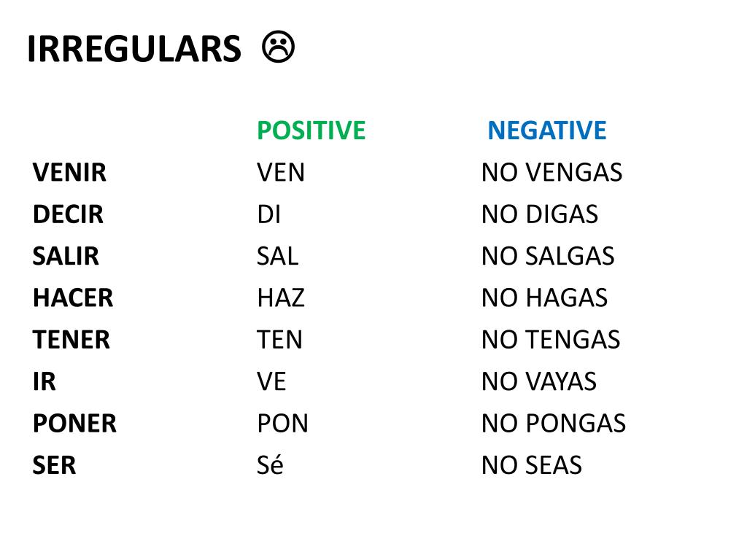This screenshot has height=560, width=747.
Task: Click the phrase NO VENGAS
Action: [x=551, y=172]
